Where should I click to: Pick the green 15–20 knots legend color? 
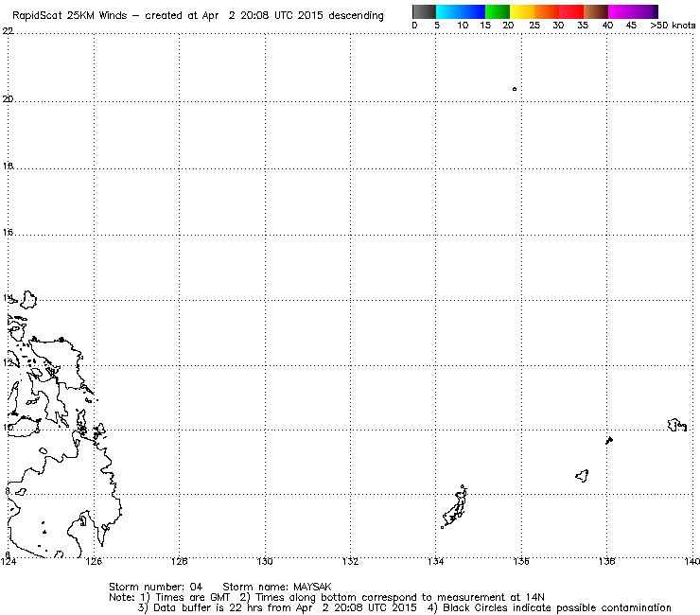(x=498, y=11)
